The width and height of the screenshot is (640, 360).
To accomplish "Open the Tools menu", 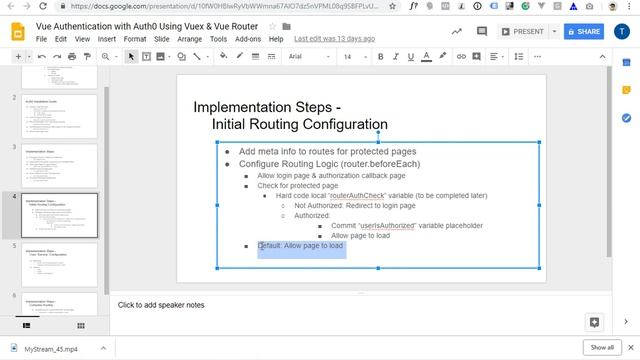I will tap(218, 39).
